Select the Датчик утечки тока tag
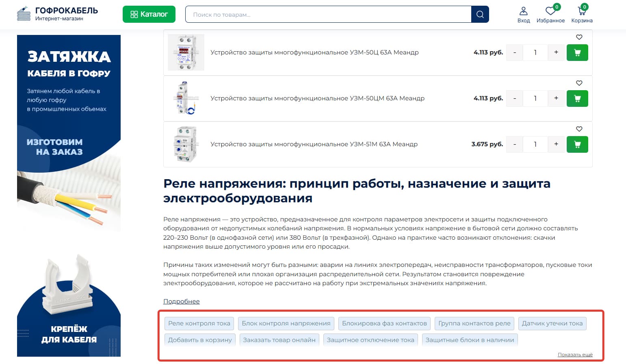 (552, 323)
